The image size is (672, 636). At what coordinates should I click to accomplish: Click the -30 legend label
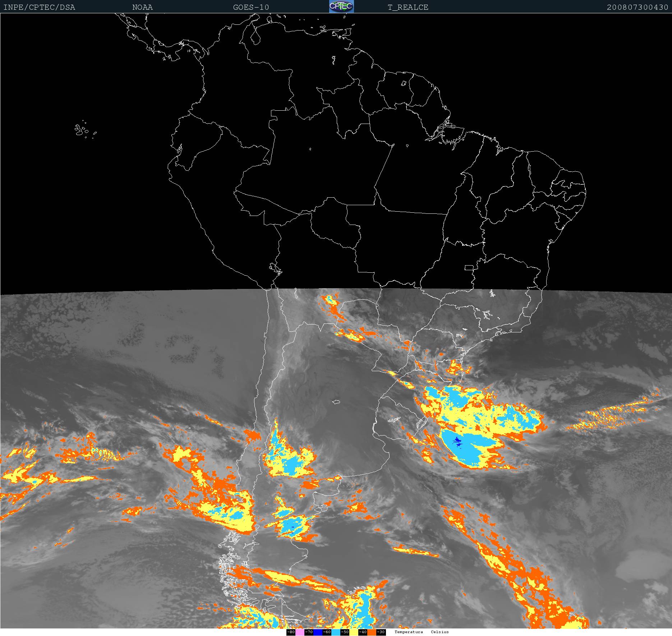coord(381,632)
